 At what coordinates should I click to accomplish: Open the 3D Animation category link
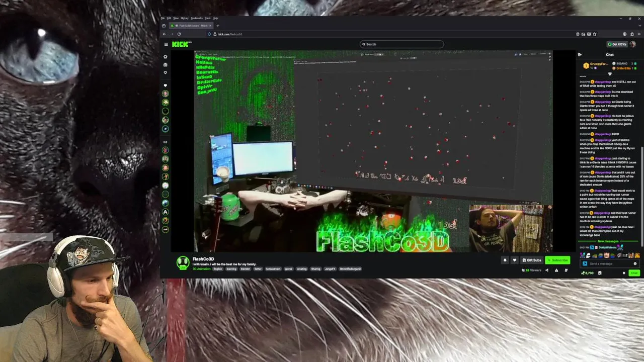(201, 269)
